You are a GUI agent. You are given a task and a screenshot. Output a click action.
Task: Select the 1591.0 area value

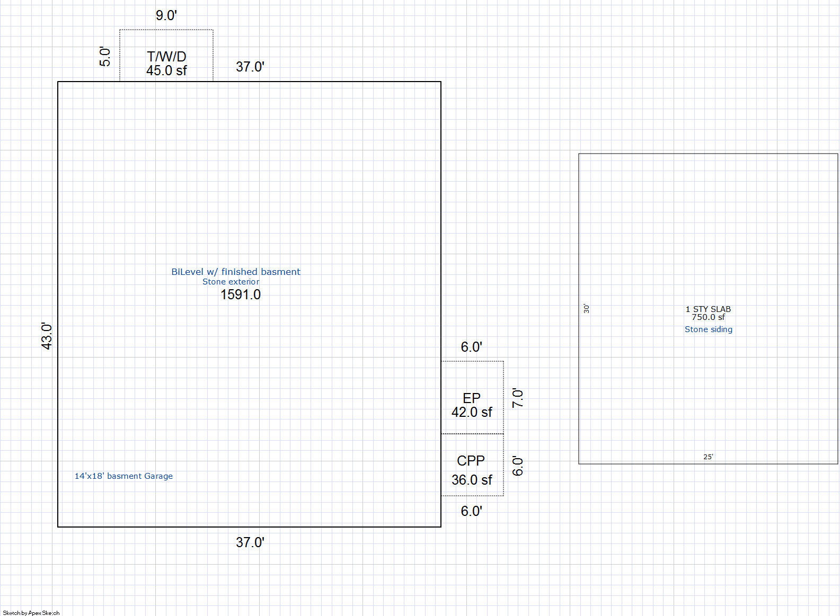(241, 294)
